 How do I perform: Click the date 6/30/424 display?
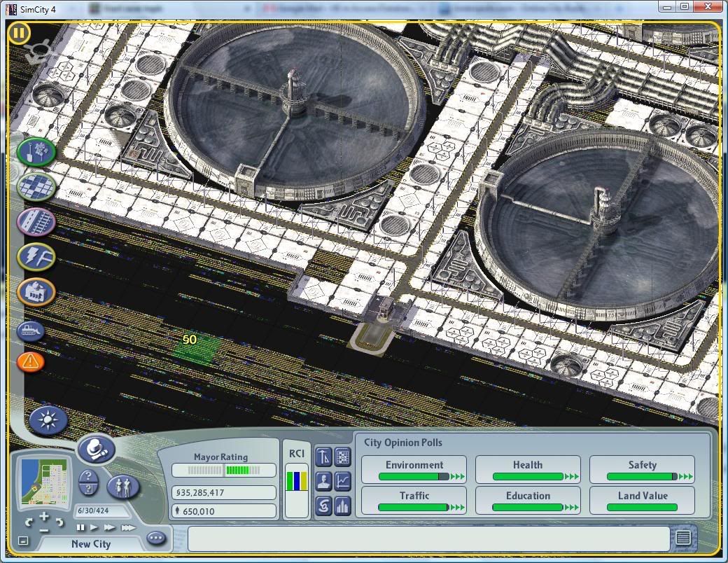click(x=101, y=510)
